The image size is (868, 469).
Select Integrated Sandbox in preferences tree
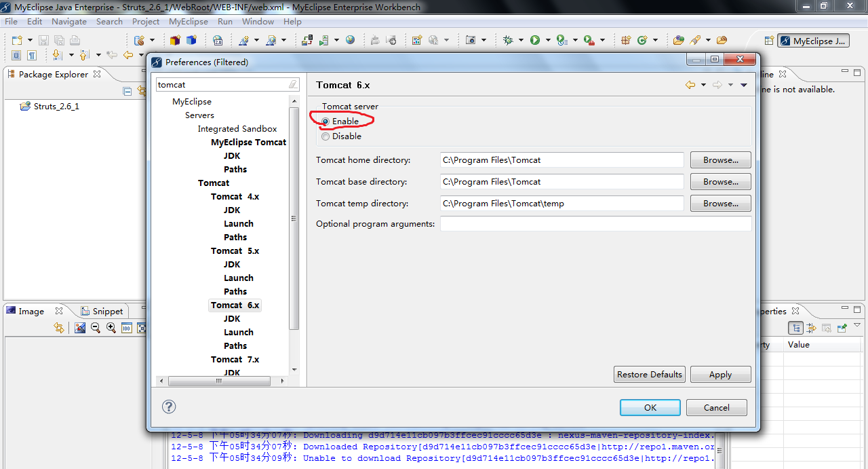(x=237, y=128)
